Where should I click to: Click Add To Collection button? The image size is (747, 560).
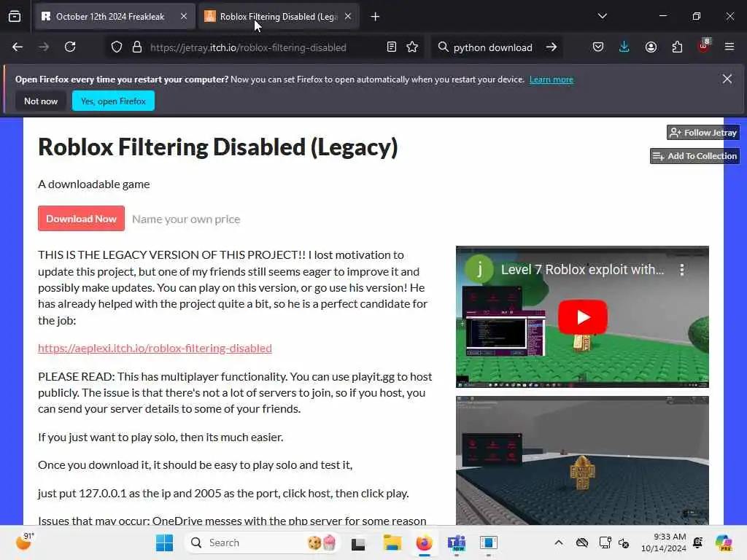pos(694,156)
